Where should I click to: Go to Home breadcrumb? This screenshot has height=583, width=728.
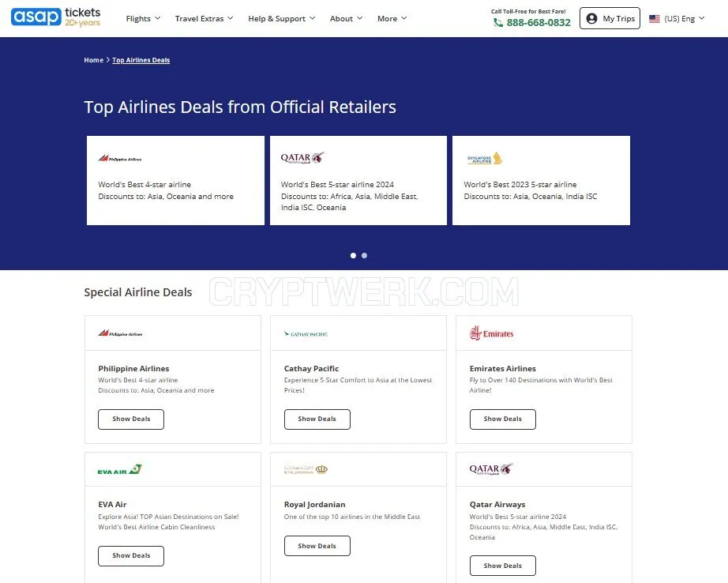tap(94, 60)
